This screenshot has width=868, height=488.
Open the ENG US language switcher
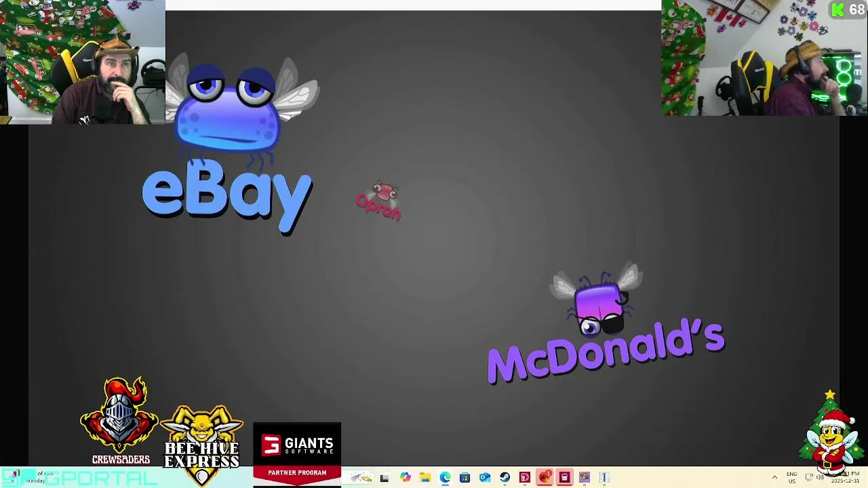(x=791, y=478)
